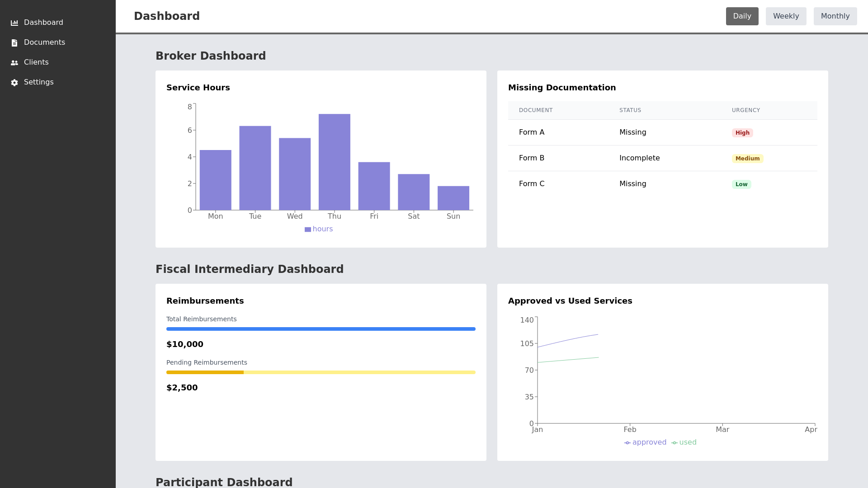
Task: Click the Daily button
Action: click(x=742, y=16)
